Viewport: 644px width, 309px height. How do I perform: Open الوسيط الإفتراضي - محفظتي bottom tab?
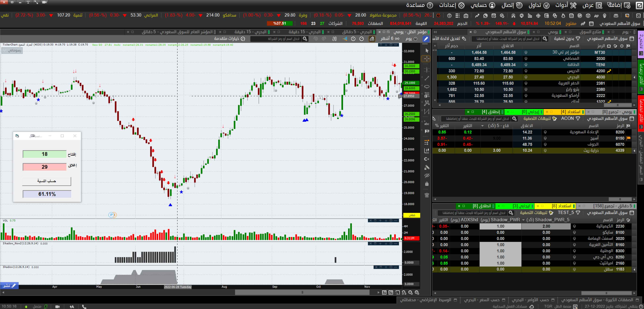coord(428,300)
